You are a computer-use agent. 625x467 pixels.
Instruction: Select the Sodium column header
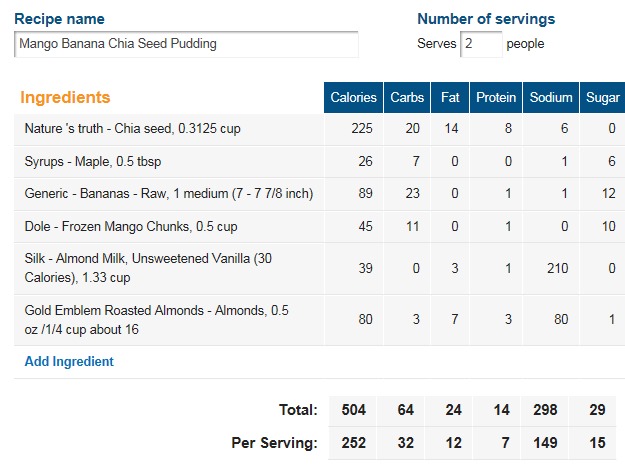[551, 97]
